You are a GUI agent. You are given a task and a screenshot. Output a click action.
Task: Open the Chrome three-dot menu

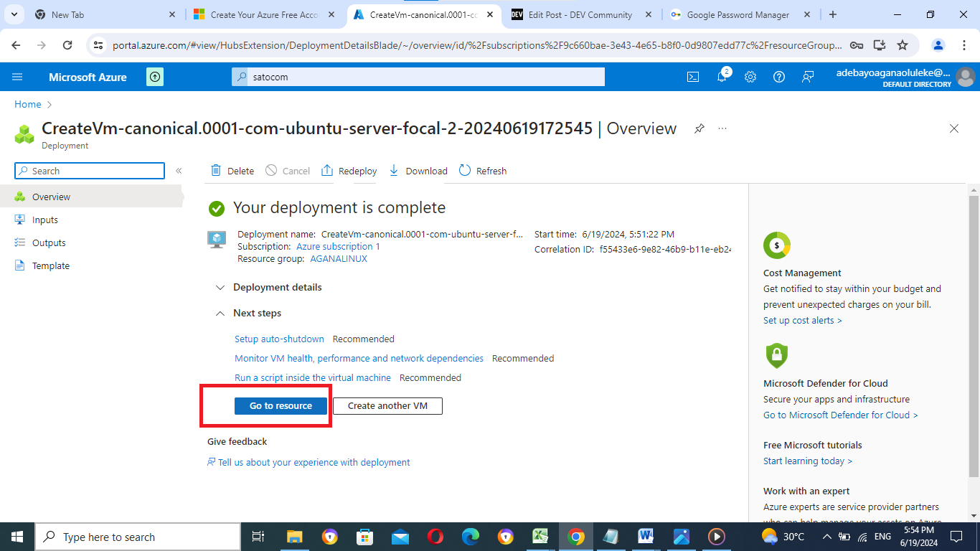[x=964, y=45]
